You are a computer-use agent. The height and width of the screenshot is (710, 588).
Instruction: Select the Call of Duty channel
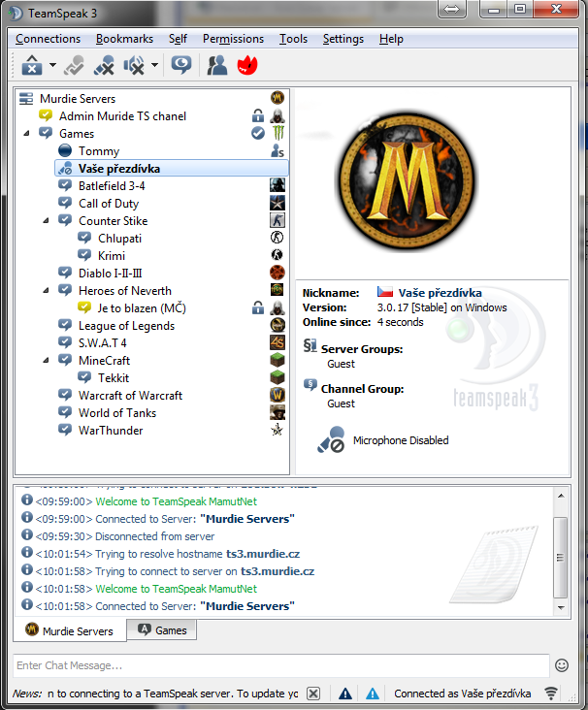click(109, 204)
